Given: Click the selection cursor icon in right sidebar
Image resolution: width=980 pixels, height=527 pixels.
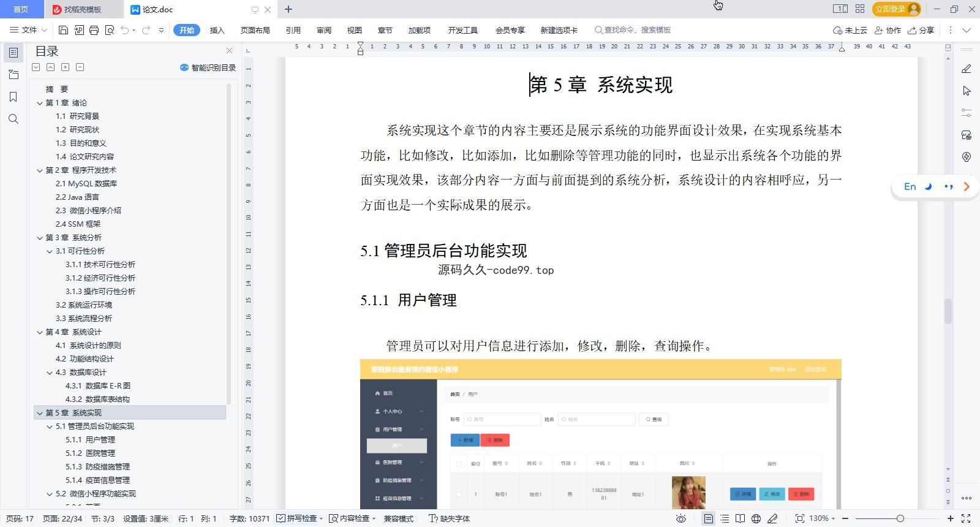Looking at the screenshot, I should 967,91.
